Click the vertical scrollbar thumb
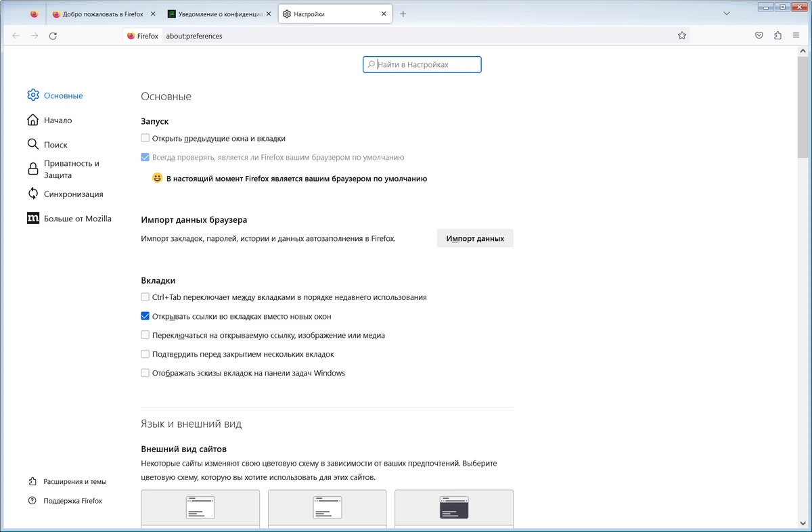This screenshot has height=532, width=812. pyautogui.click(x=803, y=107)
